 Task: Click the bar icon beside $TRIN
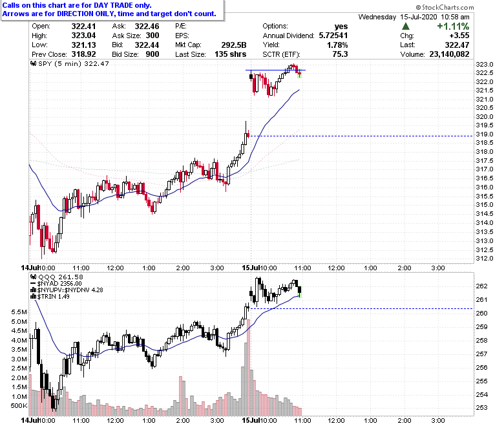coord(33,297)
